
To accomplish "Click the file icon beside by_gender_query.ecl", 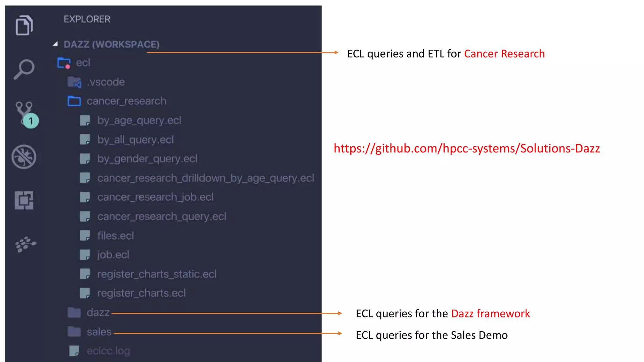I will (x=85, y=159).
